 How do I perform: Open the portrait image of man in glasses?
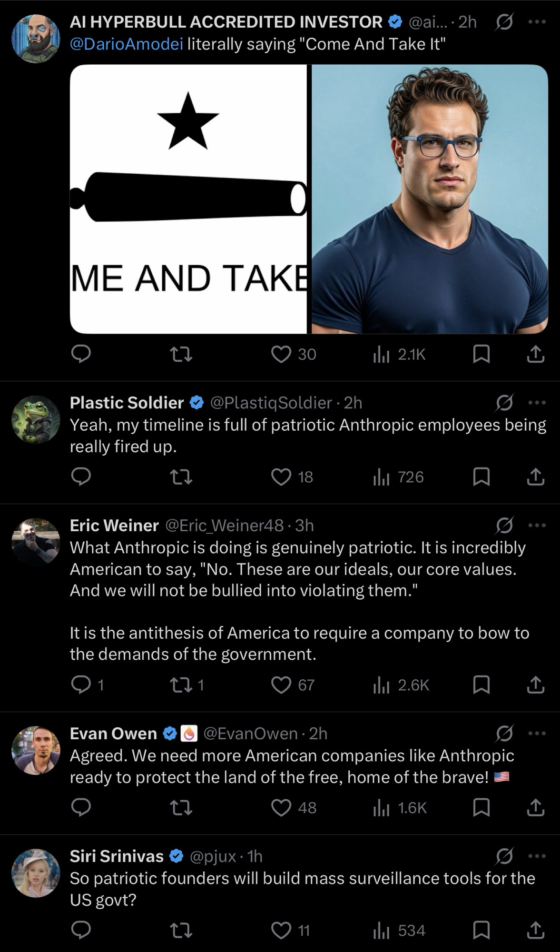(430, 199)
